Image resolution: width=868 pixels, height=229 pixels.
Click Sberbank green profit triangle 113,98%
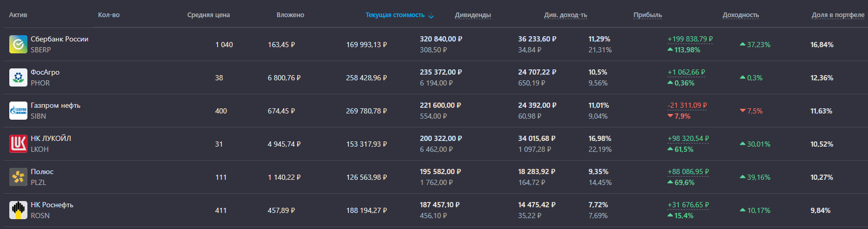click(x=671, y=50)
